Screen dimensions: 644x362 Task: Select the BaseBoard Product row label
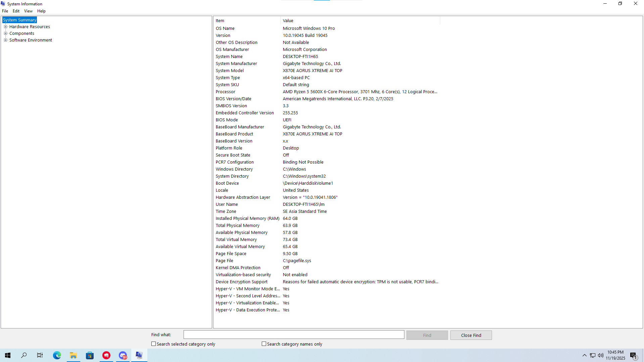point(234,134)
